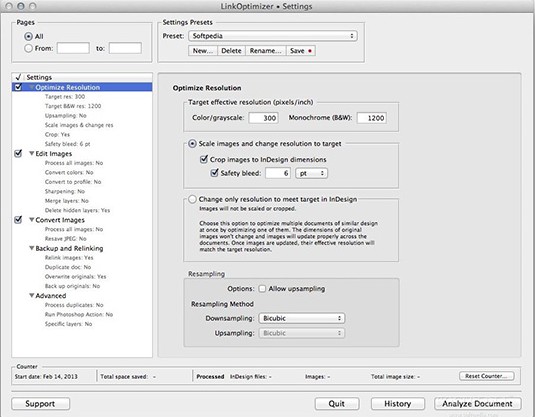Click 'Process duplicates: No' entry
Screen dimensions: 535x417
point(74,305)
